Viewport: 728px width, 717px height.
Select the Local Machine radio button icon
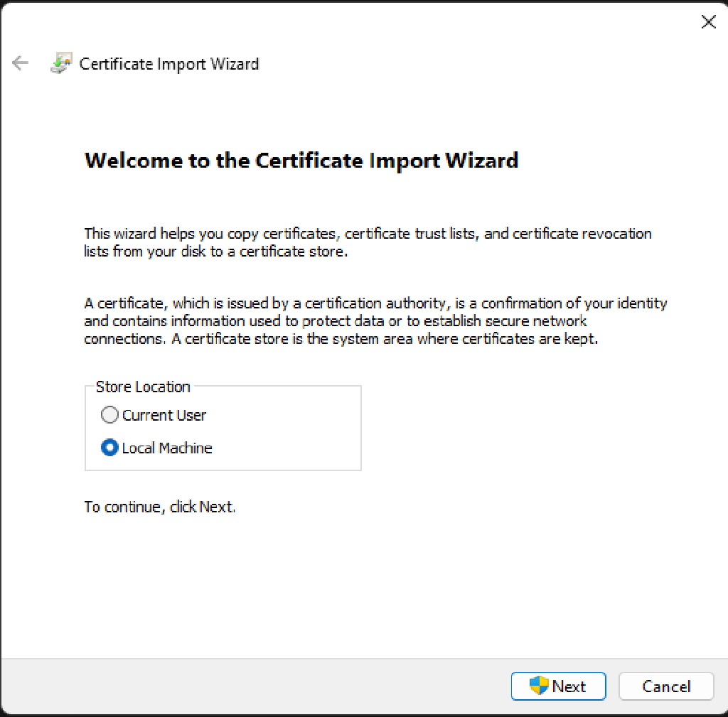click(109, 448)
